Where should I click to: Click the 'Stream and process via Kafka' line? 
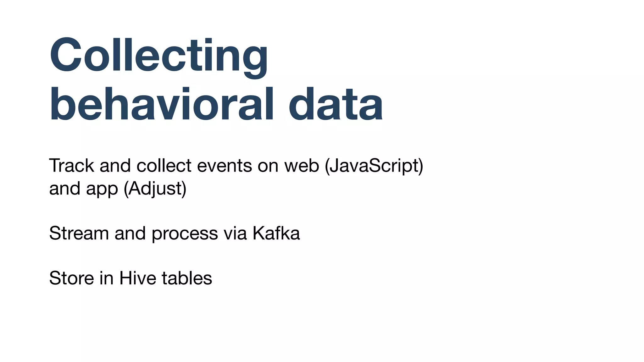click(x=175, y=233)
